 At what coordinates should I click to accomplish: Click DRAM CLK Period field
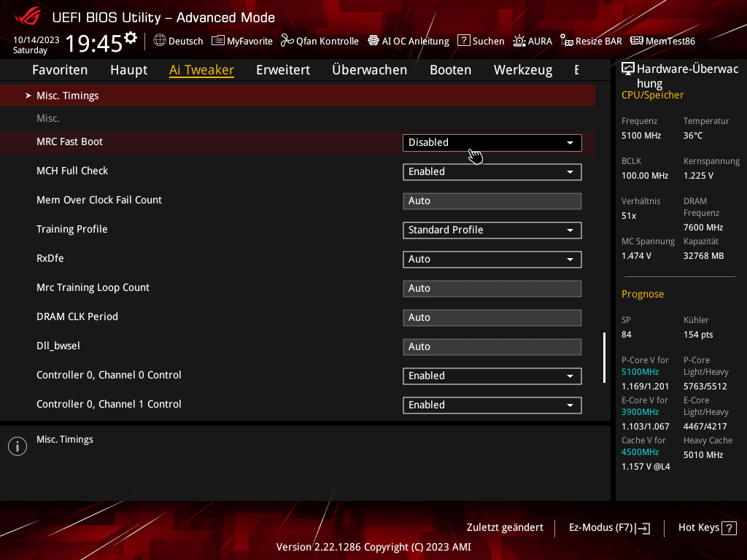(x=492, y=318)
